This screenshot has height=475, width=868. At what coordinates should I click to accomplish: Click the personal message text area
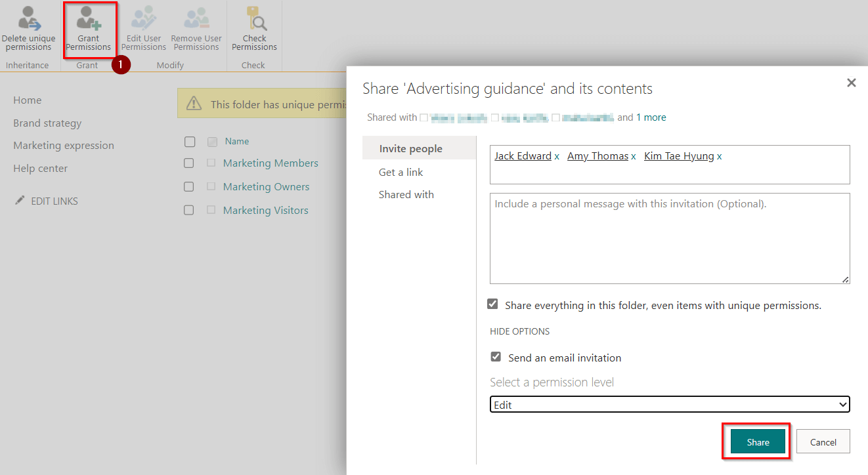coord(670,238)
